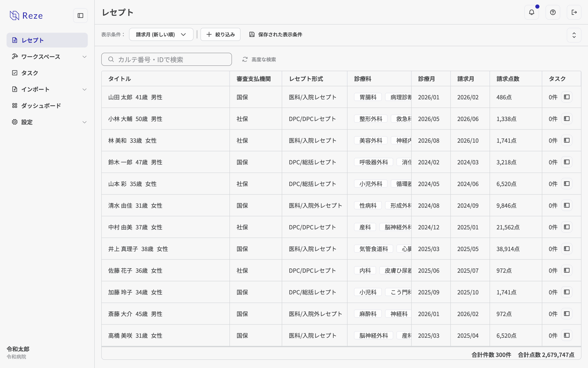Open side panel for 中村 由美 row
Image resolution: width=588 pixels, height=368 pixels.
click(567, 227)
